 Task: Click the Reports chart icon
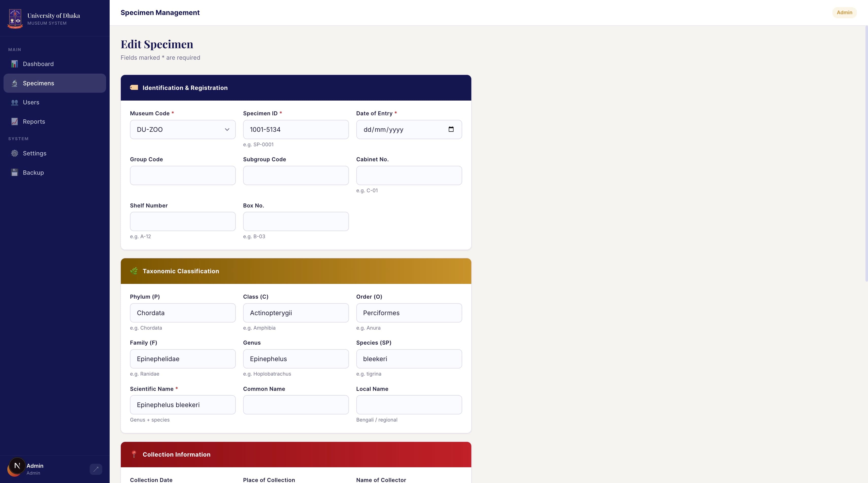pyautogui.click(x=14, y=122)
